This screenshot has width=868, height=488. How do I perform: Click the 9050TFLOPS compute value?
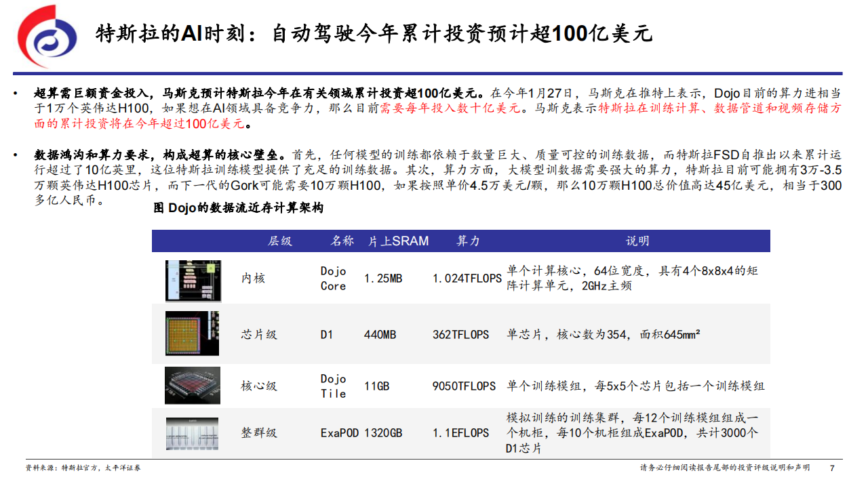(464, 386)
